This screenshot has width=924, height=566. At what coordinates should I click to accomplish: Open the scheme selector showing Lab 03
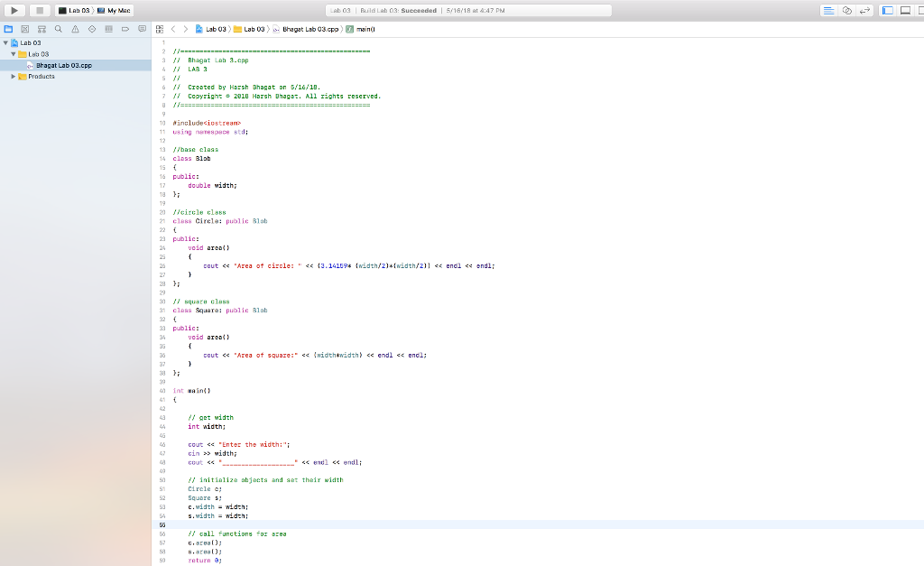pyautogui.click(x=75, y=10)
